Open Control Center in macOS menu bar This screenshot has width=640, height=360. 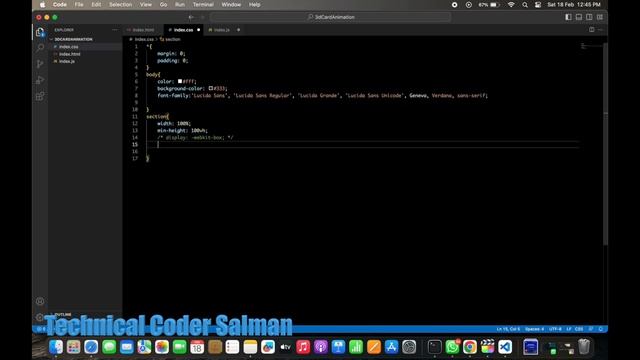[x=538, y=4]
